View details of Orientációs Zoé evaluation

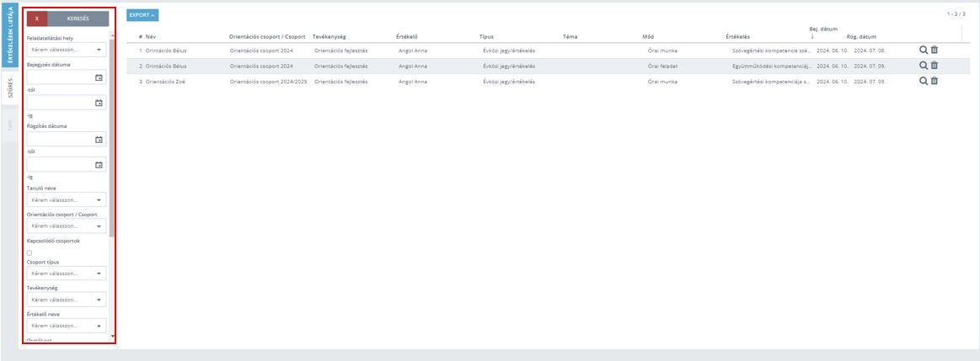(x=924, y=81)
